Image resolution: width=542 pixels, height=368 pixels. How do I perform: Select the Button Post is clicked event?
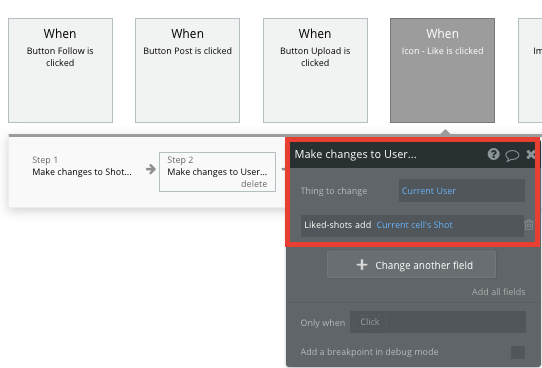pos(187,70)
